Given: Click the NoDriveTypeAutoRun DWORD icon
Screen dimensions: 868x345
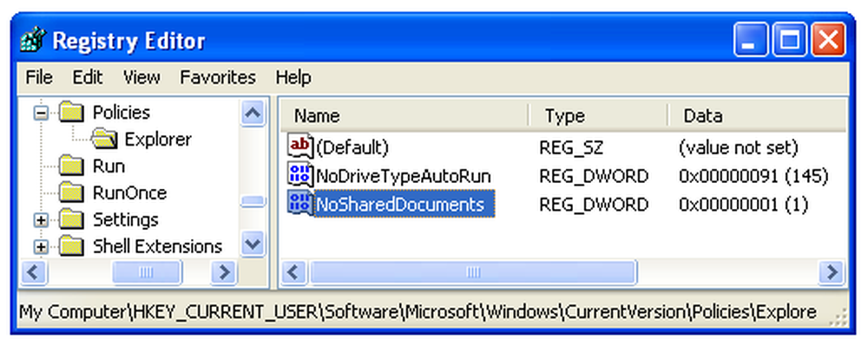Looking at the screenshot, I should pos(300,175).
